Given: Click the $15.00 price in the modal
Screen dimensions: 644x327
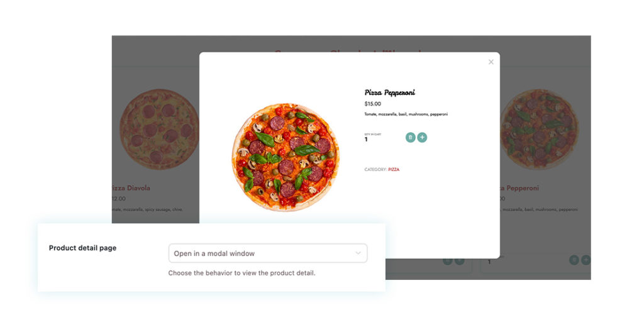Looking at the screenshot, I should (x=372, y=104).
